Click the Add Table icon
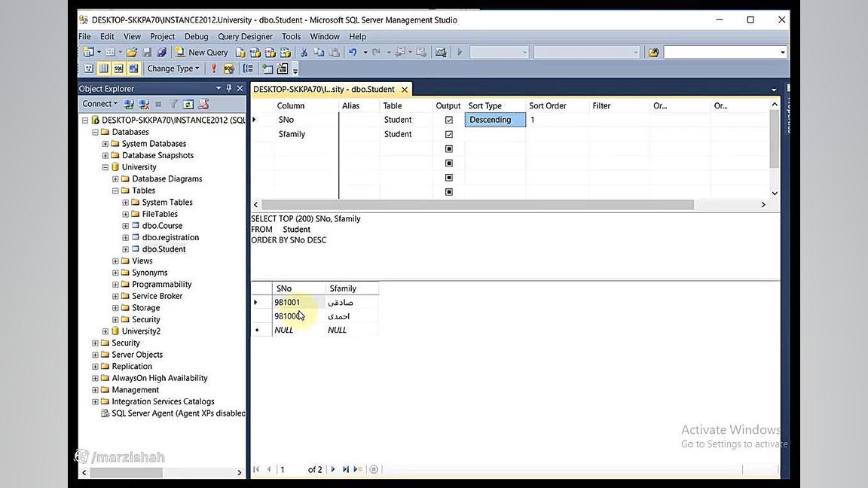This screenshot has height=488, width=868. point(267,69)
